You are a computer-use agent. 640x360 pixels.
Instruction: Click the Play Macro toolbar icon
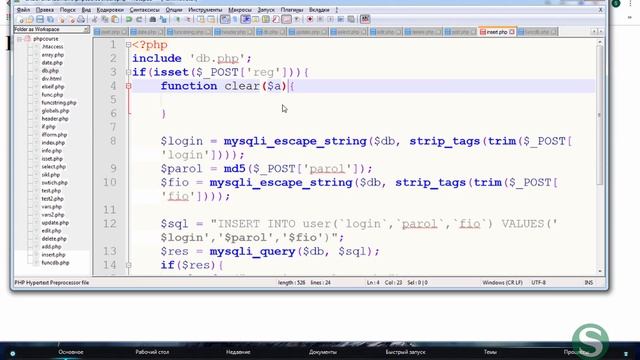(331, 19)
